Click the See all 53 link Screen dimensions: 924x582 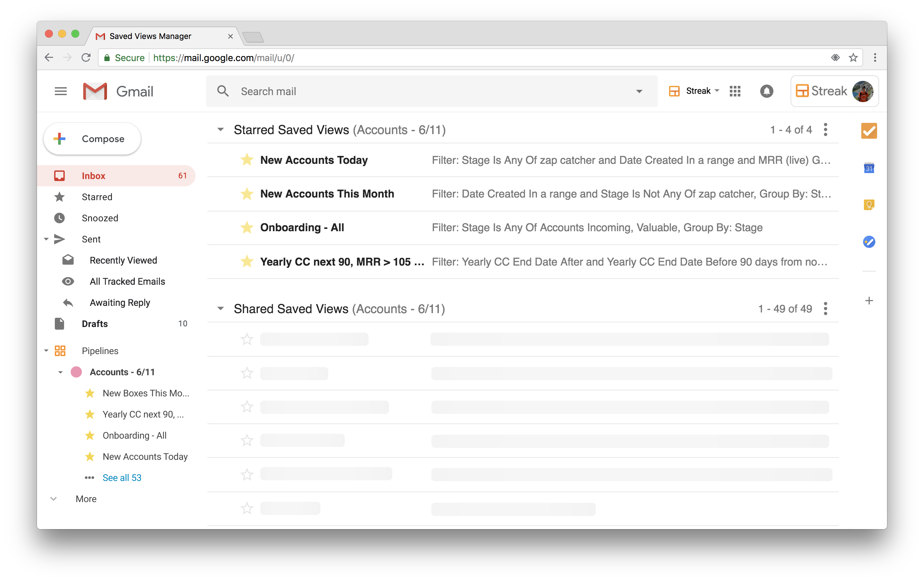[122, 478]
